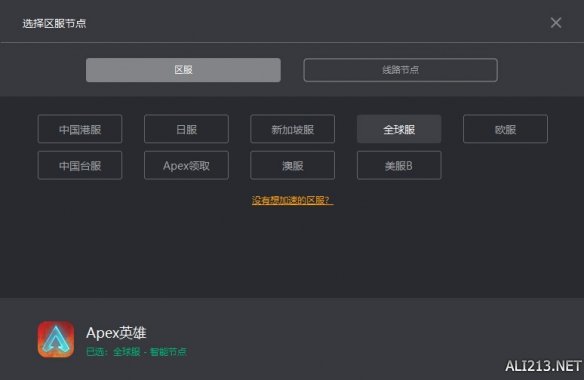Choose the 澳服 region
This screenshot has width=584, height=380.
pyautogui.click(x=292, y=165)
